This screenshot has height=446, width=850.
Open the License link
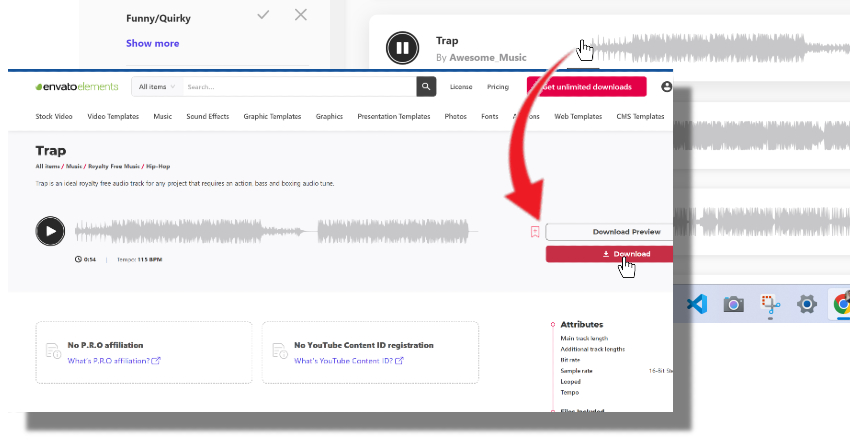pos(461,87)
